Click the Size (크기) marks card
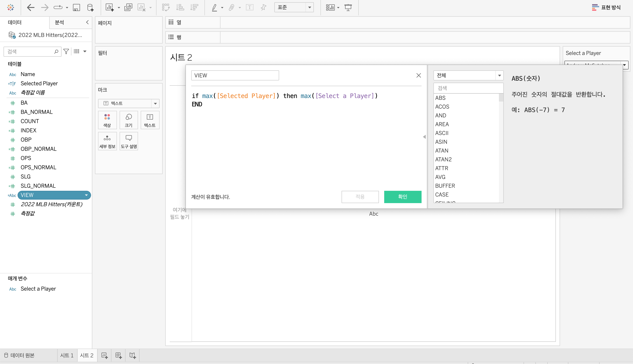 point(129,120)
